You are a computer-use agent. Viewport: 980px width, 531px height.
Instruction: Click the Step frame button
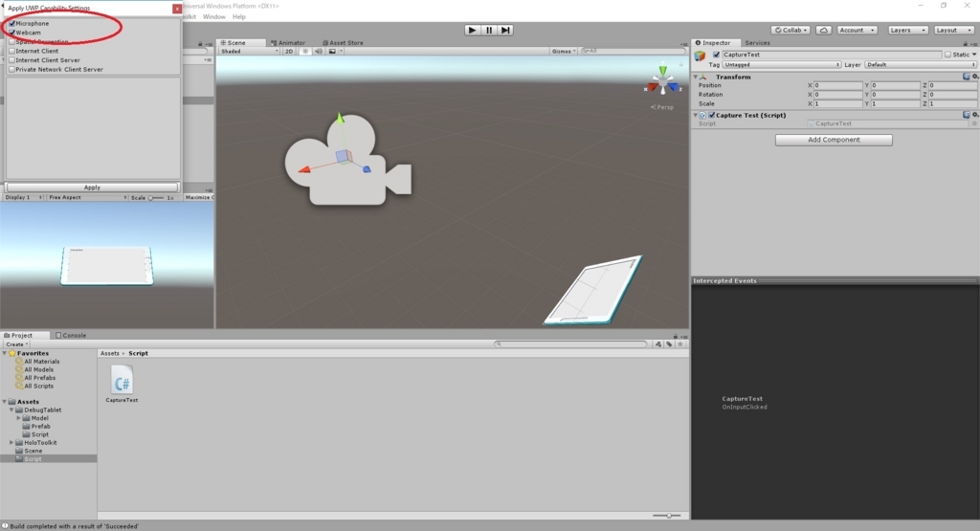point(505,30)
